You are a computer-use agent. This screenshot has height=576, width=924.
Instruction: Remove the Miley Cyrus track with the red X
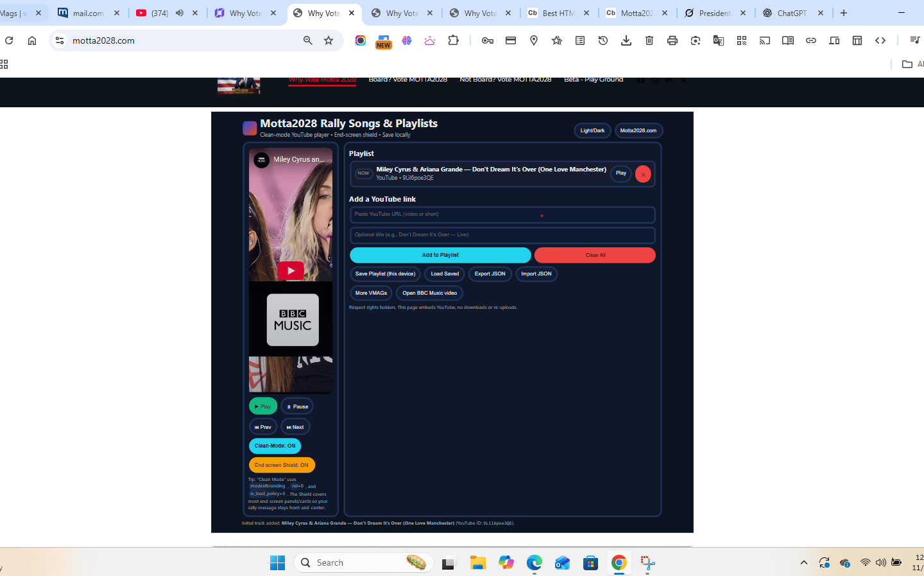click(643, 174)
